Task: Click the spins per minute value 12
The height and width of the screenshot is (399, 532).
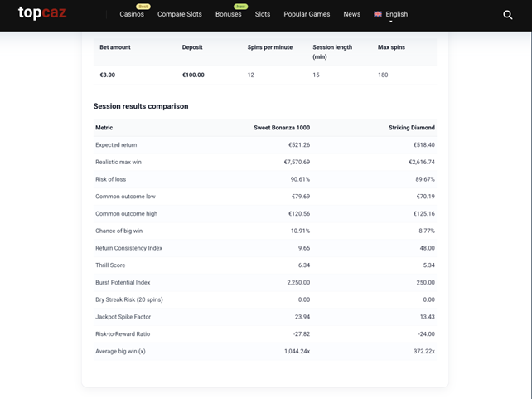Action: (251, 75)
